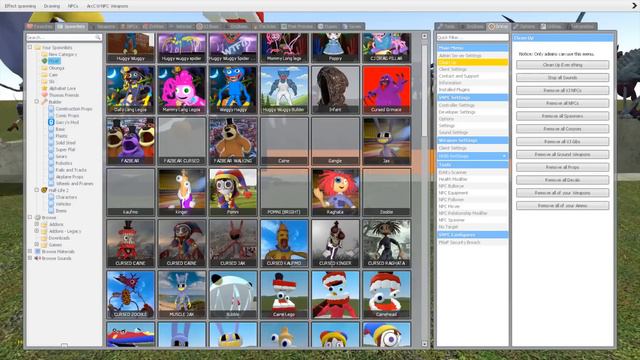Expand the Addons folder under Browse
Image resolution: width=640 pixels, height=360 pixels.
37,224
